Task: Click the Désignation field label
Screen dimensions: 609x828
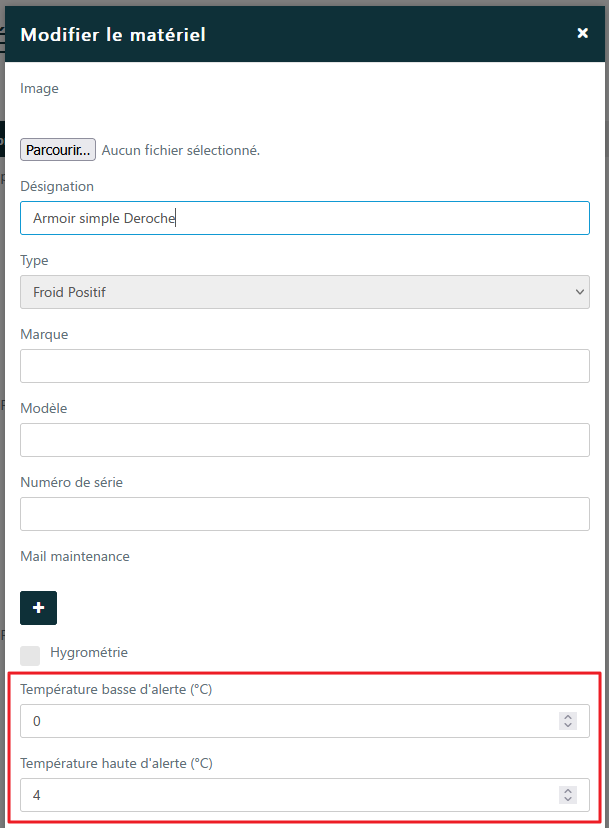Action: pyautogui.click(x=57, y=186)
